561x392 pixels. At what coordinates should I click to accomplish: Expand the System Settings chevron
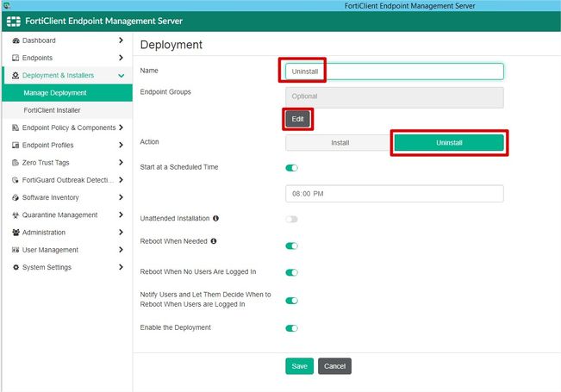click(121, 268)
